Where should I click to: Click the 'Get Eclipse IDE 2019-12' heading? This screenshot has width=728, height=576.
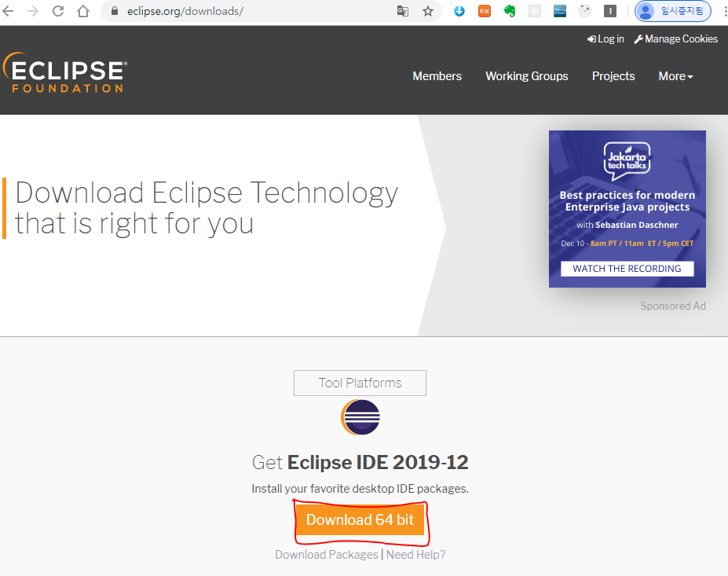point(360,462)
